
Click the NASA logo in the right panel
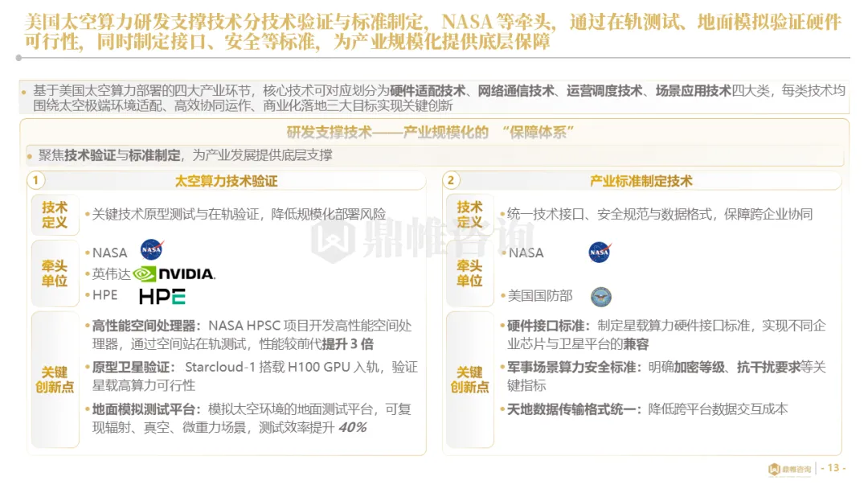pyautogui.click(x=600, y=252)
